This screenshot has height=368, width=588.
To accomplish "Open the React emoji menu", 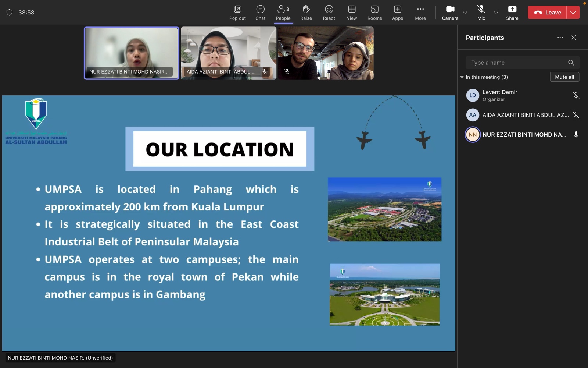I will tap(329, 13).
